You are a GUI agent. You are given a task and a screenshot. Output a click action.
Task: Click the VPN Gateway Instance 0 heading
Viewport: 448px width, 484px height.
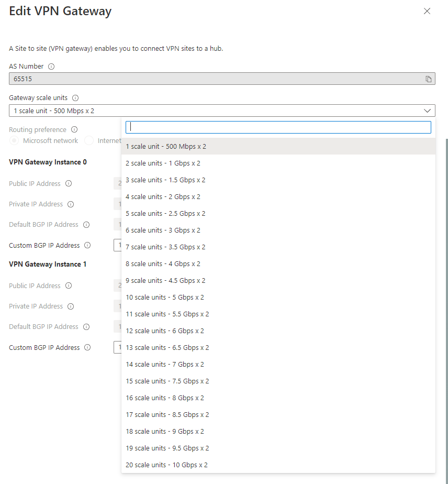click(x=48, y=162)
